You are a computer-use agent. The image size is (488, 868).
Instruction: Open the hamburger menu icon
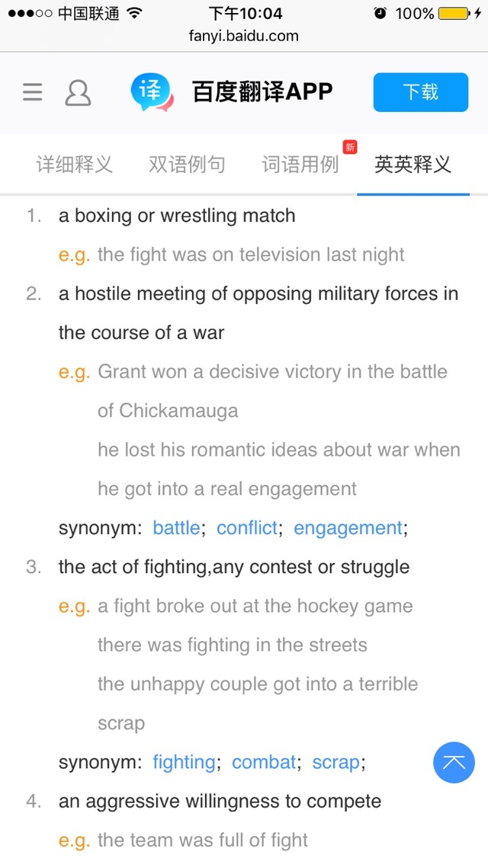coord(33,93)
